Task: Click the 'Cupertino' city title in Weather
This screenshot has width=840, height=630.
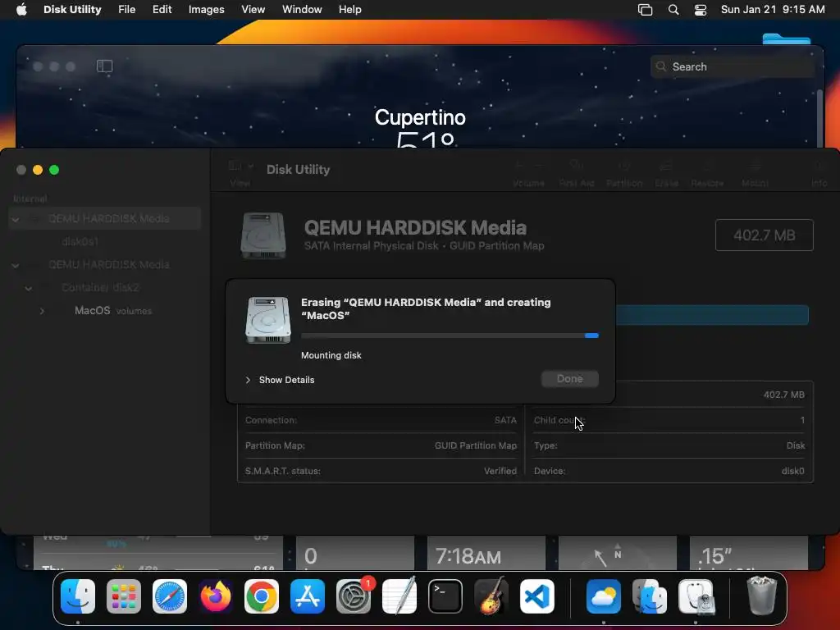Action: point(420,117)
